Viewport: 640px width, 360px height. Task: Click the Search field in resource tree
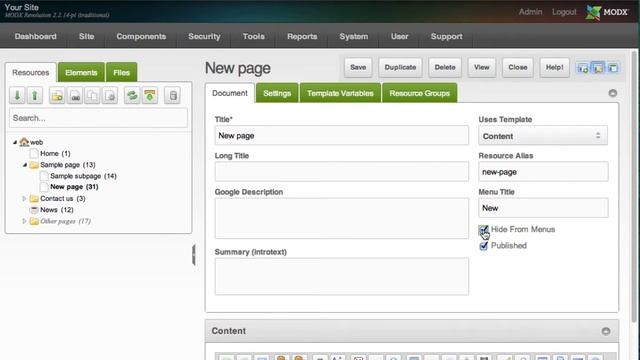98,118
